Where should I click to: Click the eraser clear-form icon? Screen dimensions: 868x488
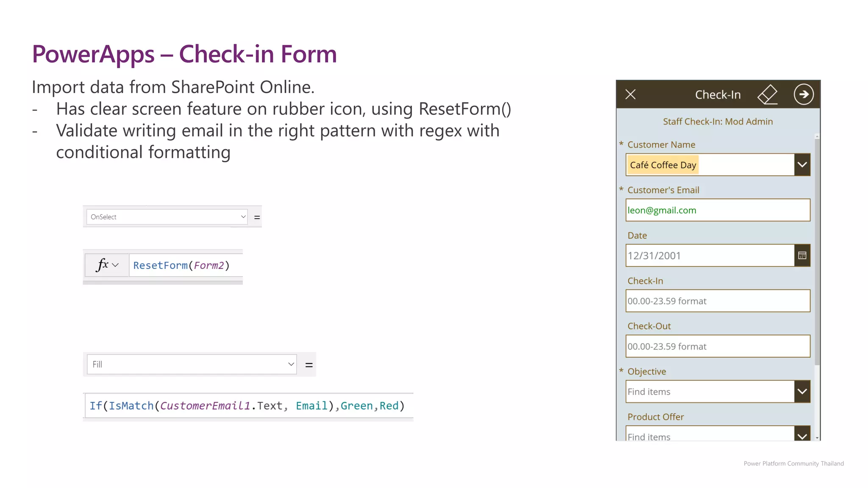click(x=768, y=94)
